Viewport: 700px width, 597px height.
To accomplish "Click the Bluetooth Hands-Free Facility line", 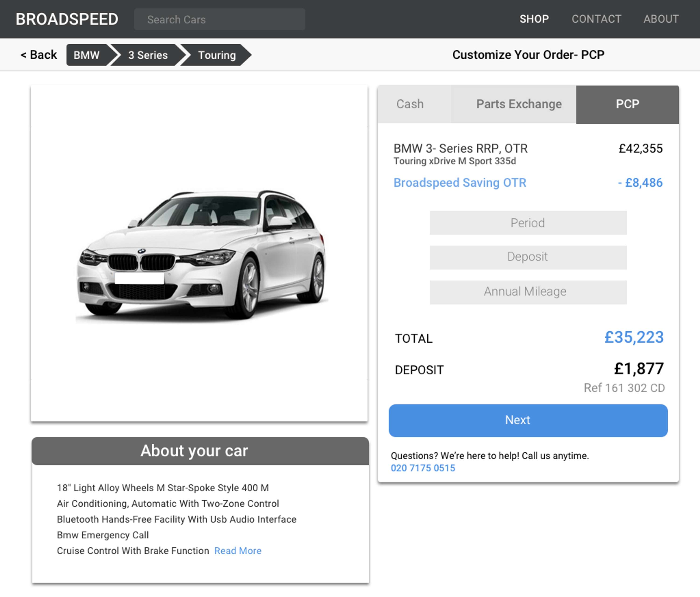I will pos(177,519).
